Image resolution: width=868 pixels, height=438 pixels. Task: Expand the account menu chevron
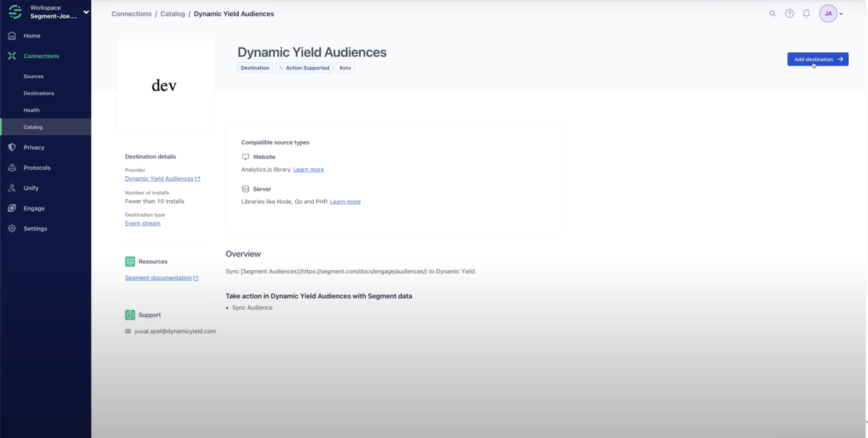(x=841, y=14)
